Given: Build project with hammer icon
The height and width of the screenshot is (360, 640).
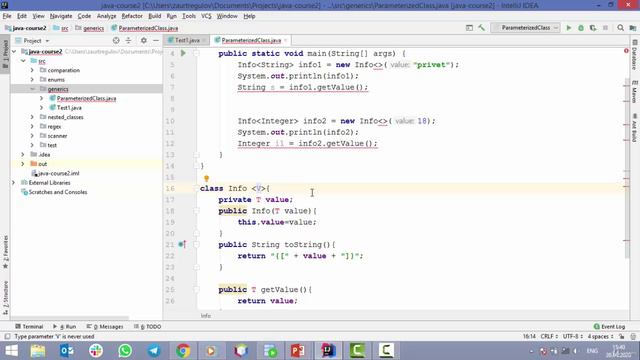Looking at the screenshot, I should (482, 28).
